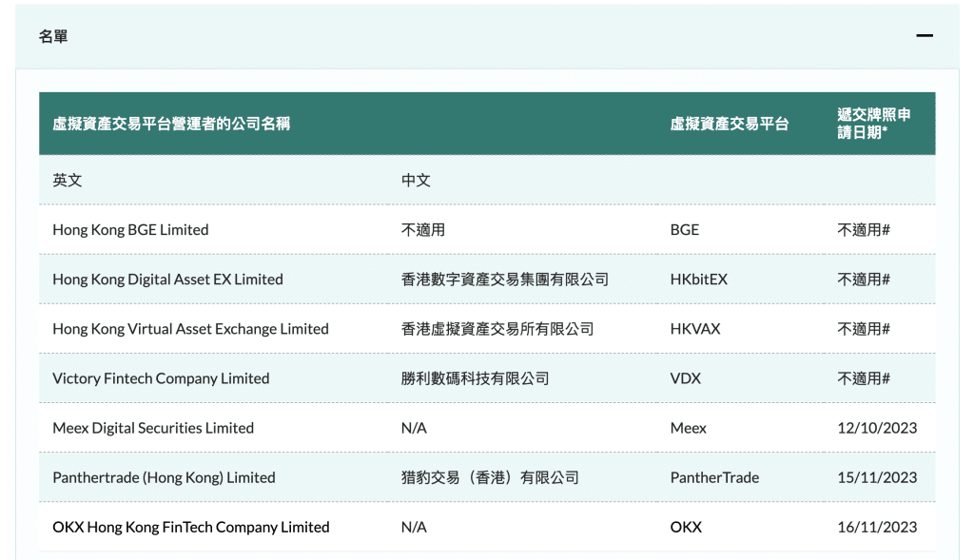The height and width of the screenshot is (560, 974).
Task: Select the OKX platform cell
Action: click(686, 527)
